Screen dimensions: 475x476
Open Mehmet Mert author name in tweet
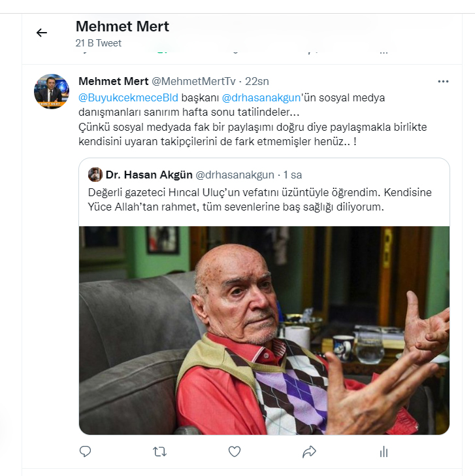point(114,81)
